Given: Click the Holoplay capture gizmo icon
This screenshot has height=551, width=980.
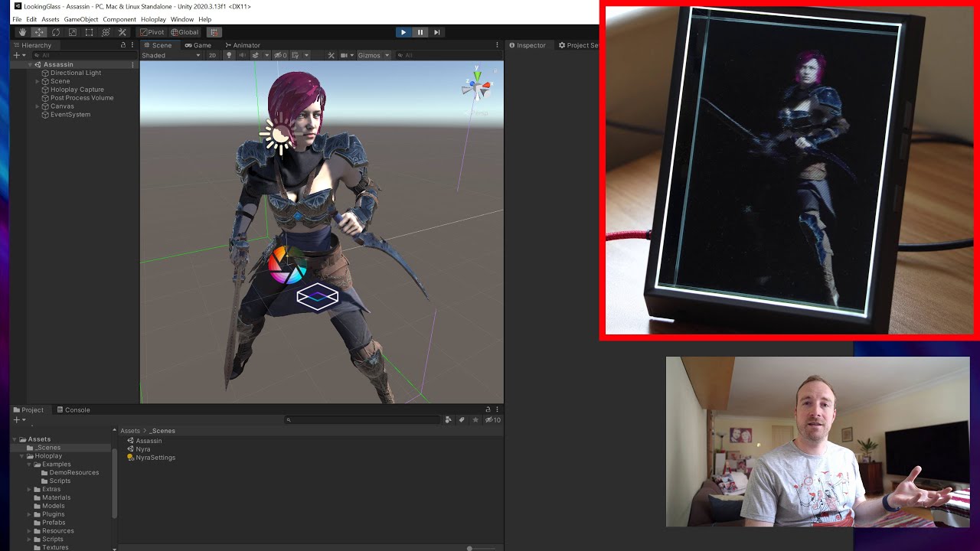Looking at the screenshot, I should (318, 298).
